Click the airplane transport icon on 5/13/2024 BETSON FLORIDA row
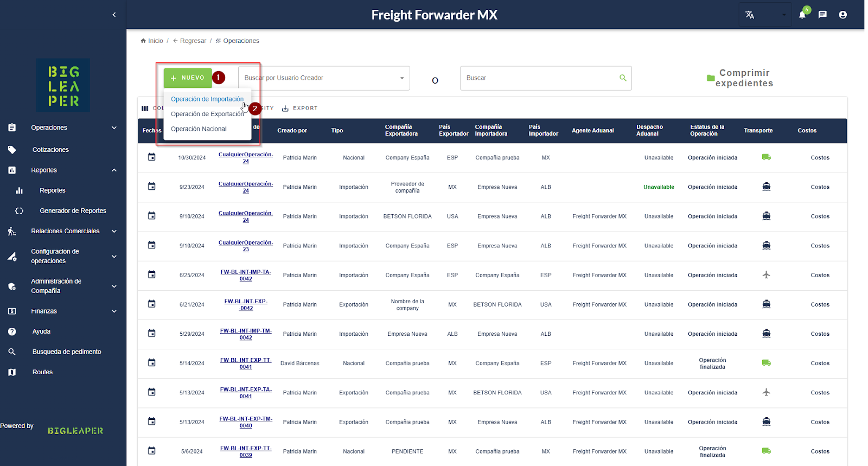Image resolution: width=868 pixels, height=466 pixels. pos(766,392)
